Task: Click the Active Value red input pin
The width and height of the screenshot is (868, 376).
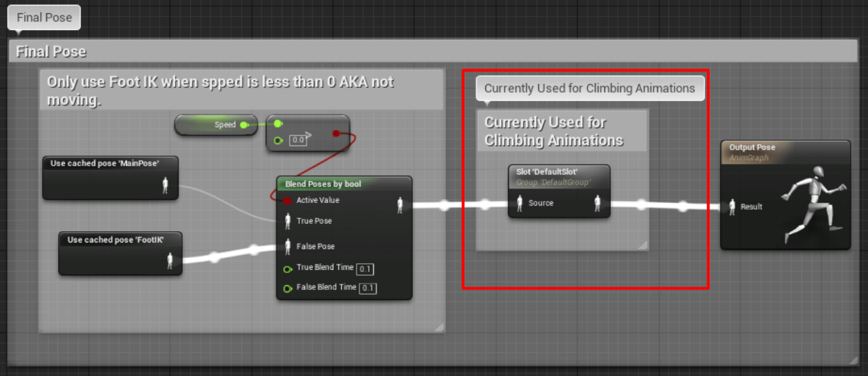Action: 288,200
